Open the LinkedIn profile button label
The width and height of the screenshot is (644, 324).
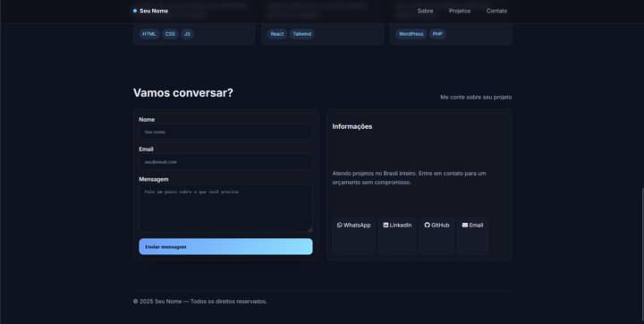click(401, 226)
